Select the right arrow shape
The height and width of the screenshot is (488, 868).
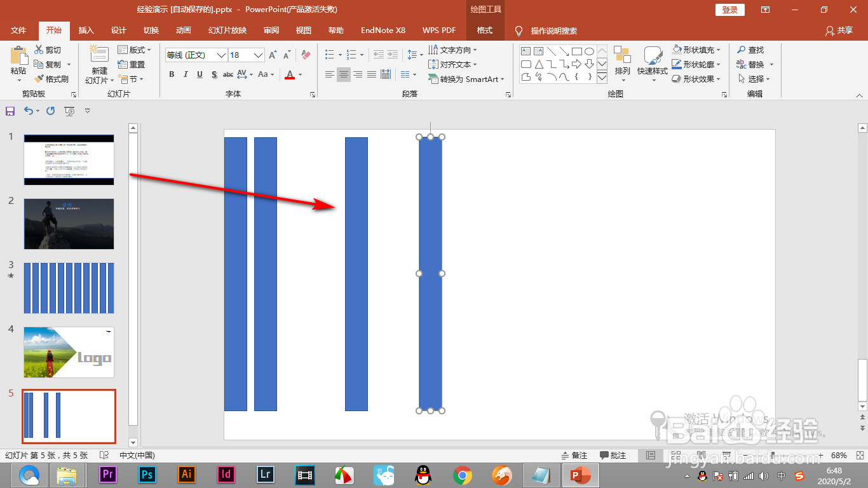pos(576,64)
